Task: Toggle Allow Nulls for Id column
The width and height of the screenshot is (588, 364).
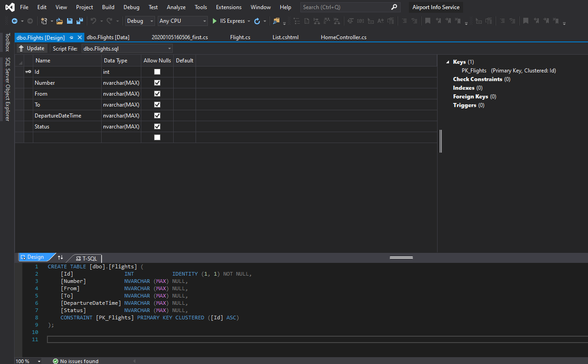Action: click(157, 72)
